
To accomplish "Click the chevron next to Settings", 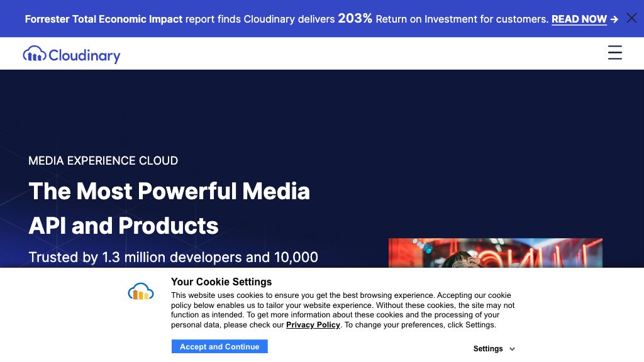I will pos(512,349).
